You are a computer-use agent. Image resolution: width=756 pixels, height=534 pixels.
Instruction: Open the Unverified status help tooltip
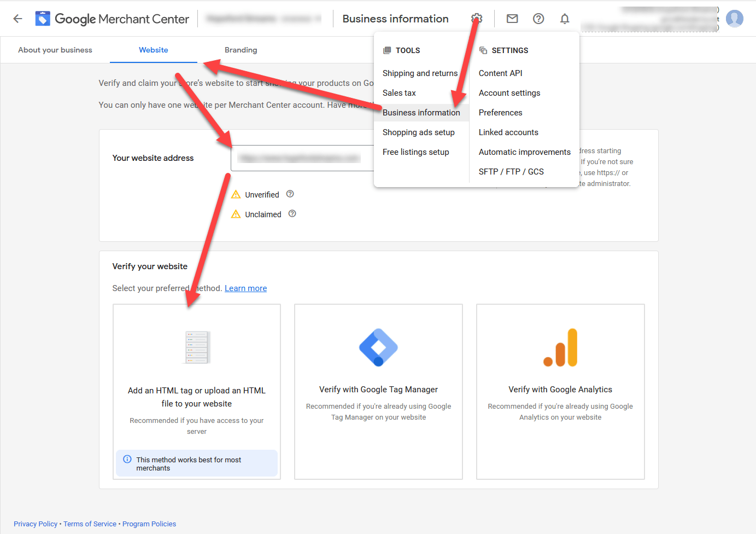[x=290, y=194]
